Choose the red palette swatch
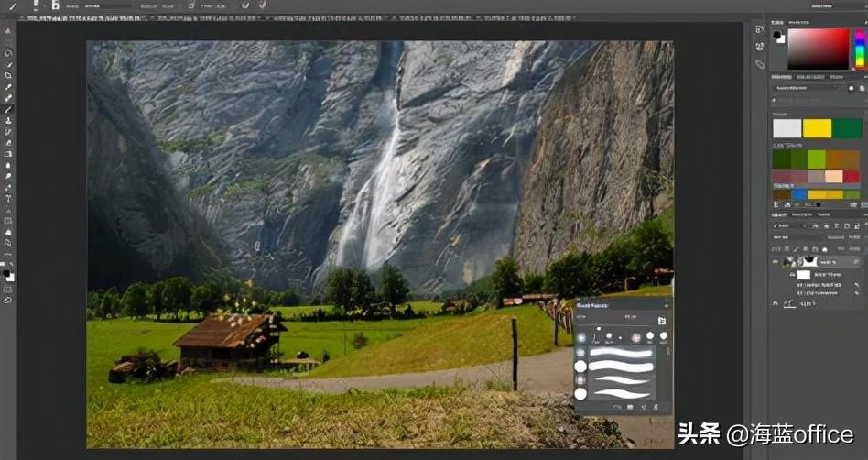 pyautogui.click(x=852, y=176)
